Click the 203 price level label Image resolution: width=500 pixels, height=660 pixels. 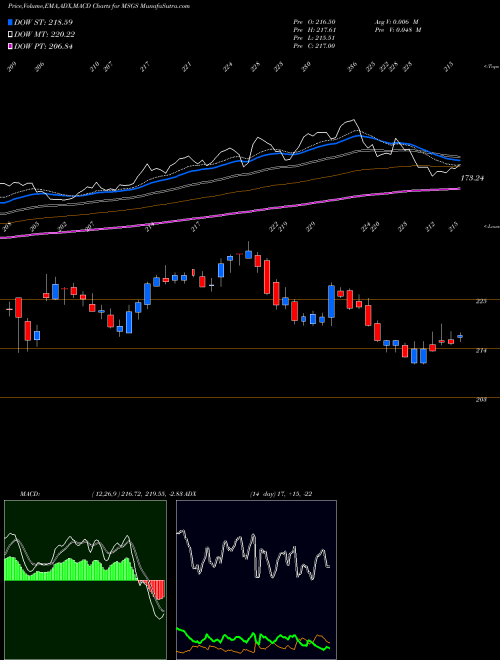(x=481, y=399)
